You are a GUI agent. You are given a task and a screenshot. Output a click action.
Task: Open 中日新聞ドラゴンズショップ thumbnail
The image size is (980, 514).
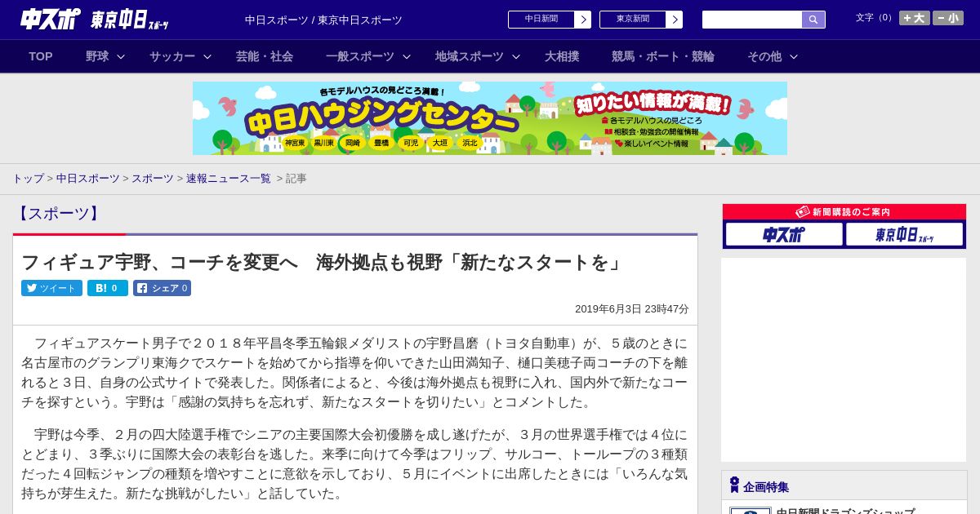(751, 511)
